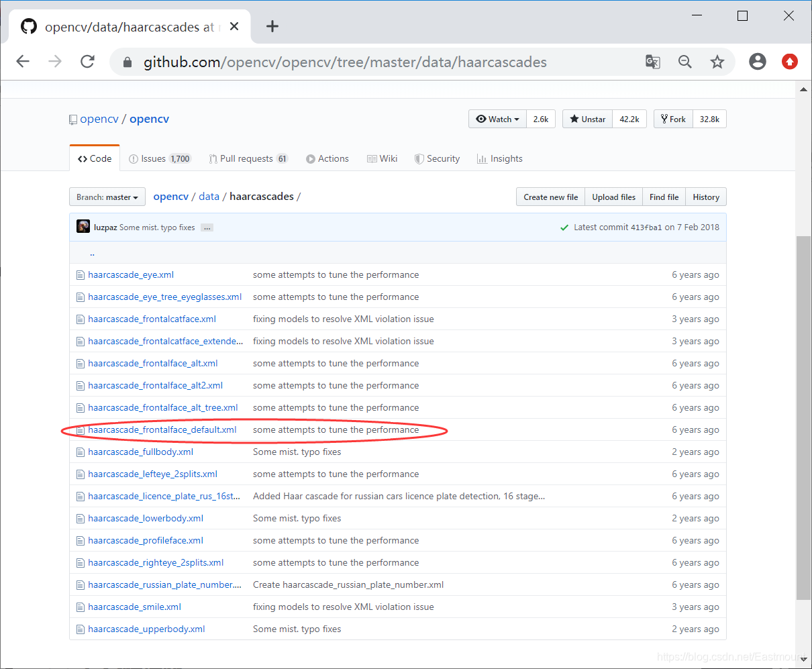
Task: Click the data breadcrumb link
Action: [209, 197]
